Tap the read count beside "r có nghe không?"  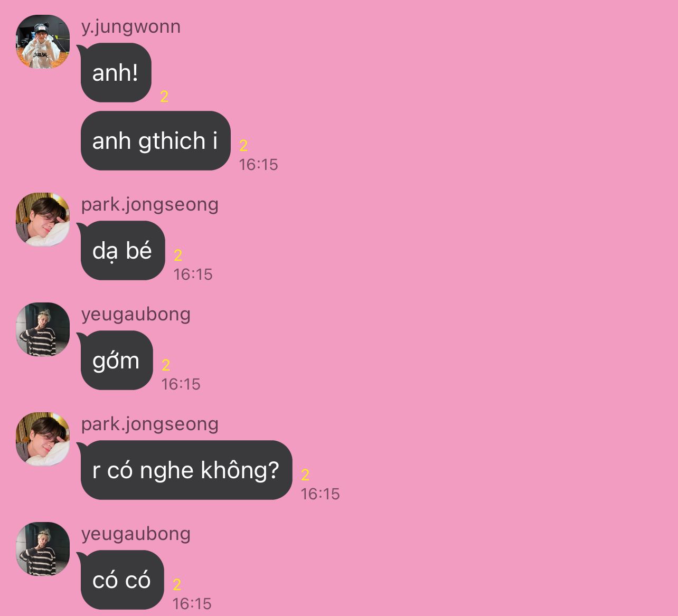pyautogui.click(x=305, y=475)
